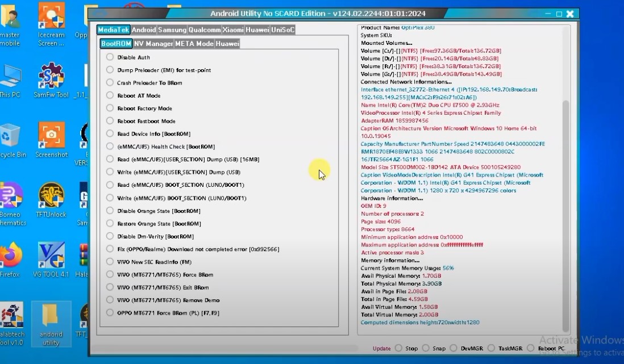
Task: Select the Reboot PC radio option
Action: (x=530, y=348)
